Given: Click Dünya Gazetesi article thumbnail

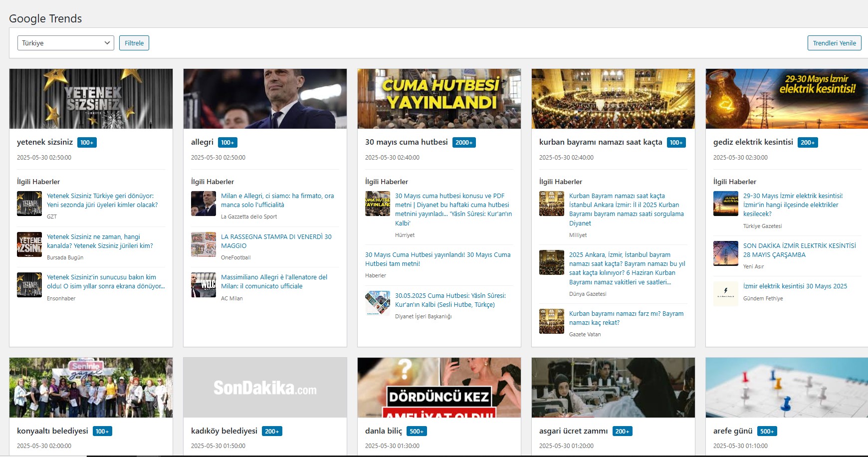Looking at the screenshot, I should point(552,262).
